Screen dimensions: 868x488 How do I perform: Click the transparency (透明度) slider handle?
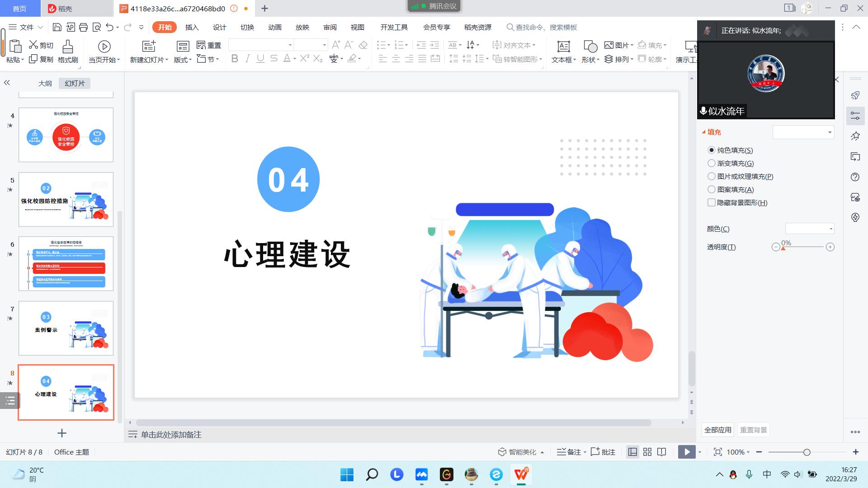pyautogui.click(x=783, y=248)
